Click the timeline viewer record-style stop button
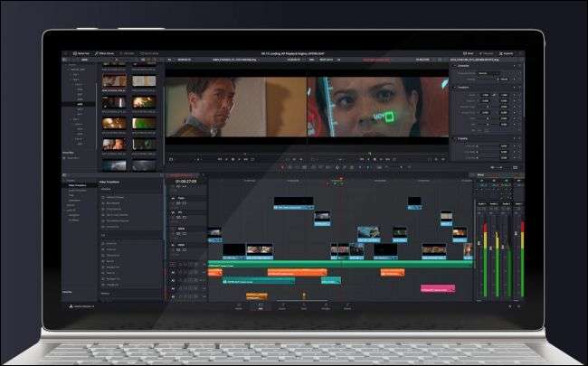The image size is (588, 366). [375, 159]
